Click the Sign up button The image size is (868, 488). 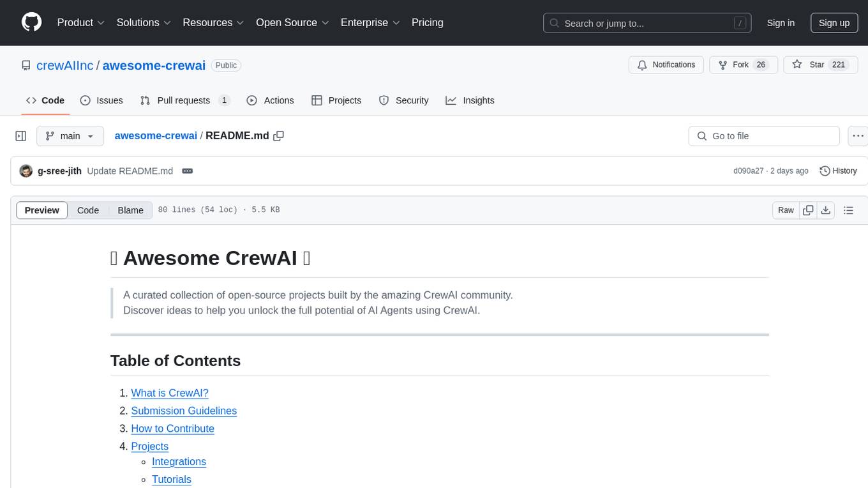[834, 23]
